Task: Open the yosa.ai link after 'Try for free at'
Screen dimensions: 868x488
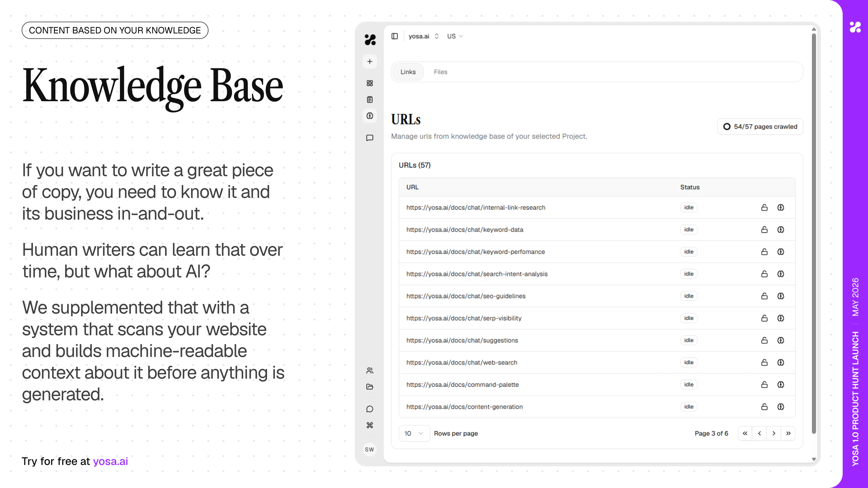Action: click(x=111, y=461)
